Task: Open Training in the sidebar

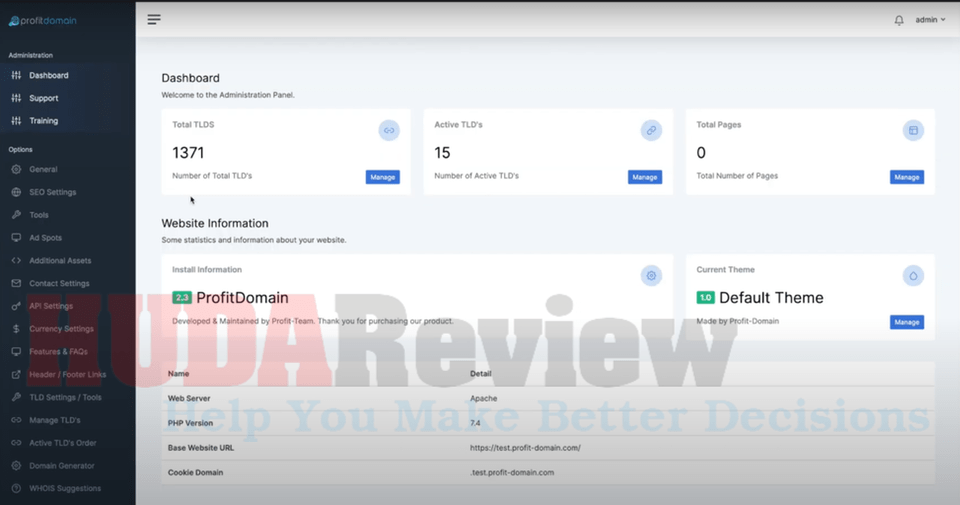Action: pyautogui.click(x=43, y=121)
